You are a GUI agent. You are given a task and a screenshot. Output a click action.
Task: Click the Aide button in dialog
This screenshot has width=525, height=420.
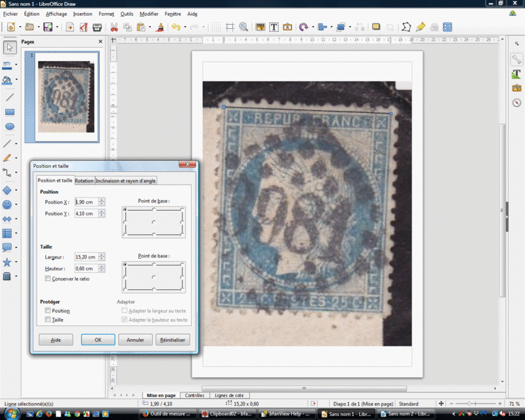[56, 340]
